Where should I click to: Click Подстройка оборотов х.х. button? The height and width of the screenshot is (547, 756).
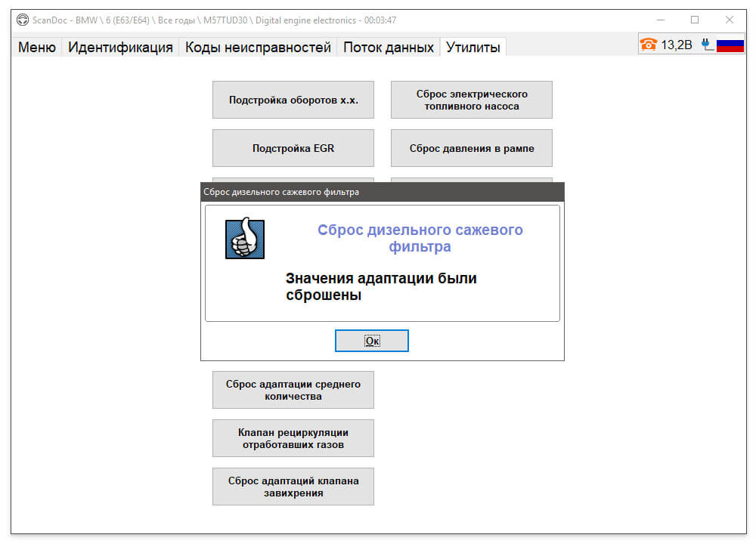tap(293, 100)
